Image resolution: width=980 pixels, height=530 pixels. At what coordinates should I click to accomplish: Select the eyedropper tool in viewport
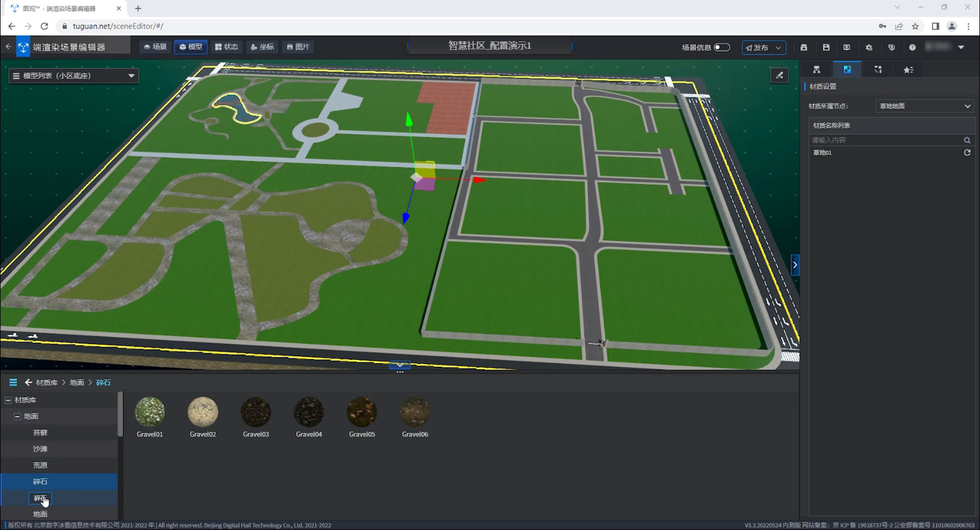click(x=780, y=75)
